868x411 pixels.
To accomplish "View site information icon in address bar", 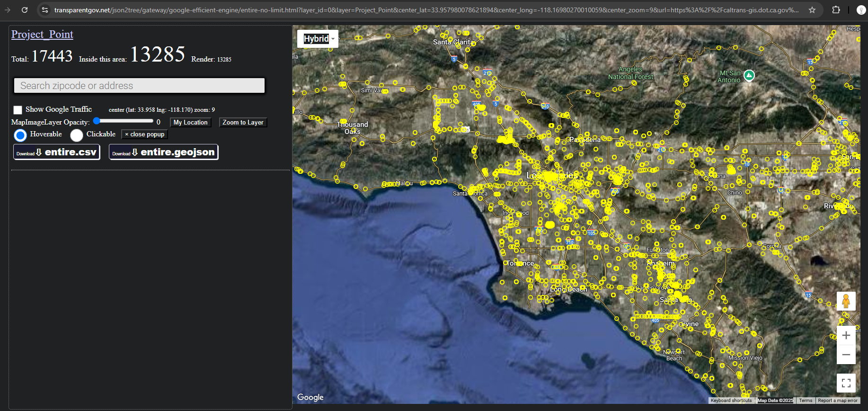I will tap(45, 9).
